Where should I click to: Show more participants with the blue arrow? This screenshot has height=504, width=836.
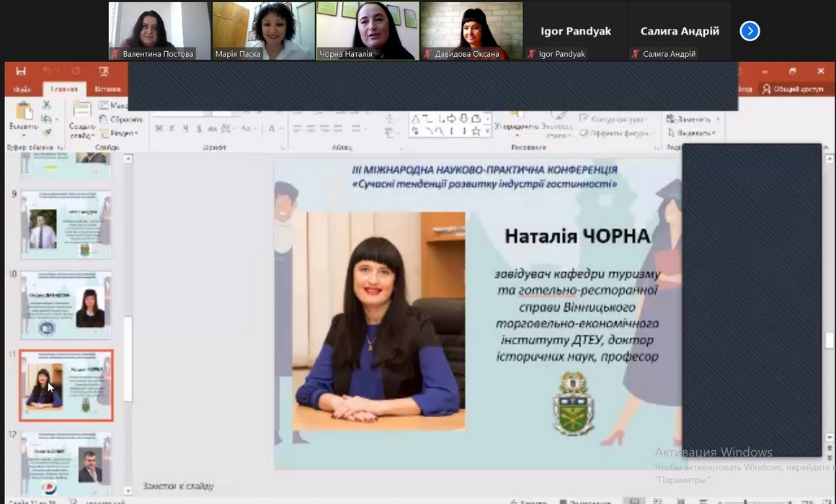pos(750,31)
